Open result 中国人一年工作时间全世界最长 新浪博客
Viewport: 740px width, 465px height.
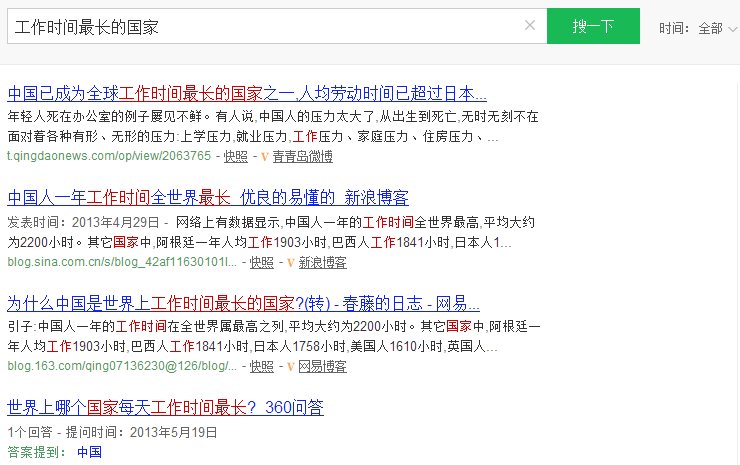click(208, 197)
